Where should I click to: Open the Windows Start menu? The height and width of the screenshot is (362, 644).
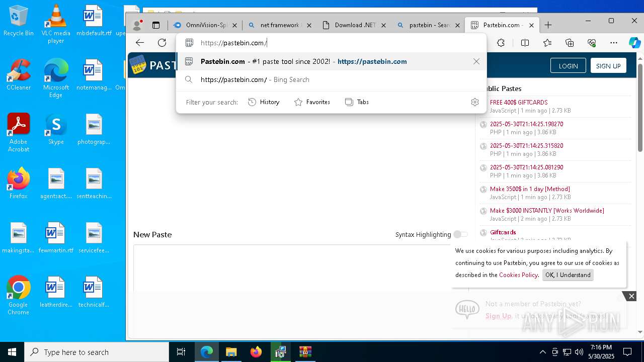click(x=12, y=352)
